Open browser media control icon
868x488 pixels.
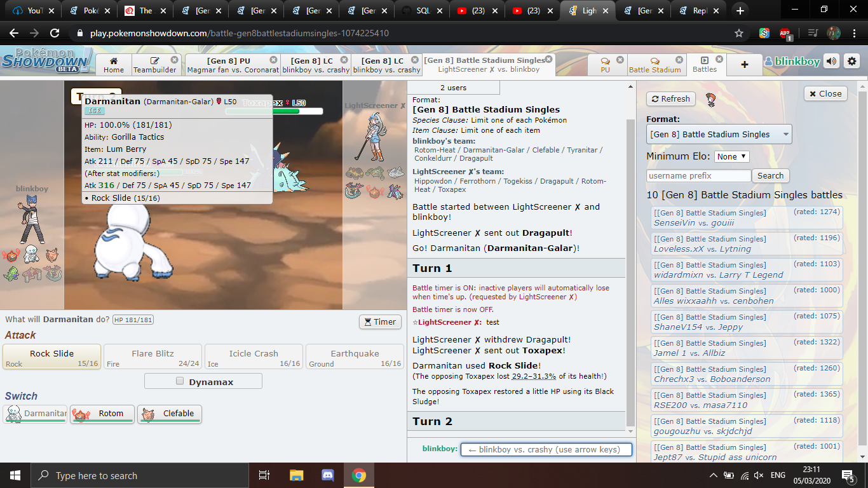coord(813,33)
